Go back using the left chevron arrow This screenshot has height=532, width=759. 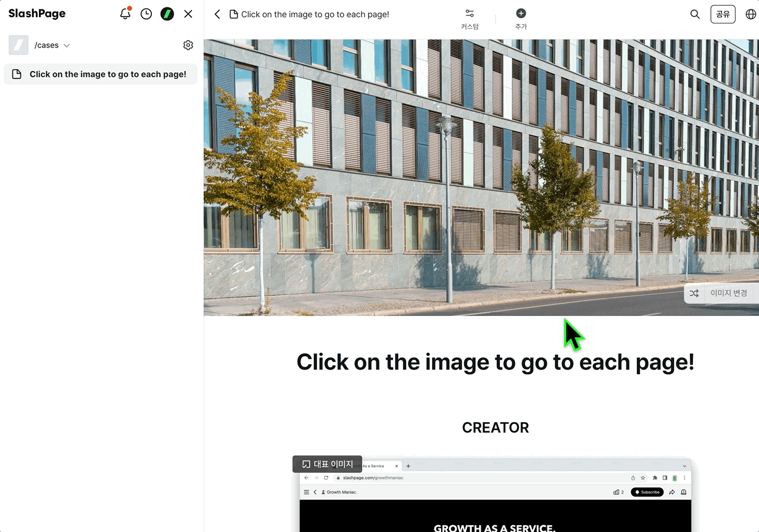[217, 14]
